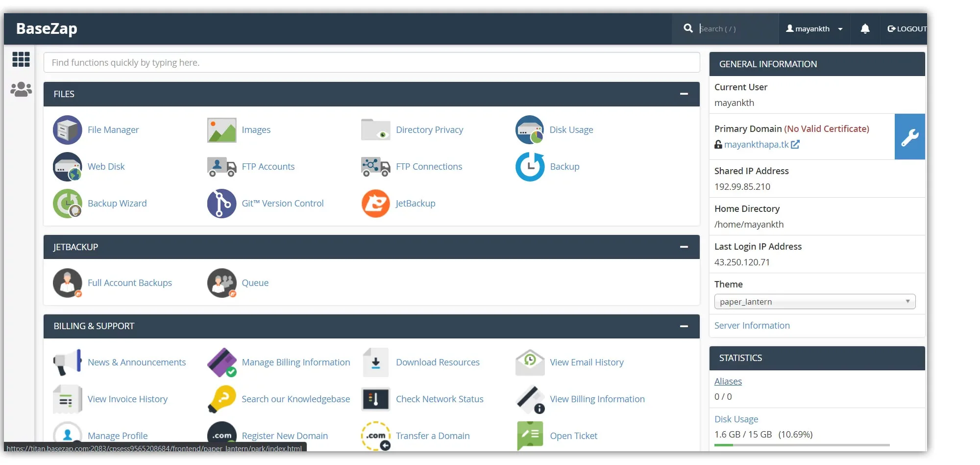The image size is (980, 465).
Task: Open the Server Information link
Action: click(752, 326)
